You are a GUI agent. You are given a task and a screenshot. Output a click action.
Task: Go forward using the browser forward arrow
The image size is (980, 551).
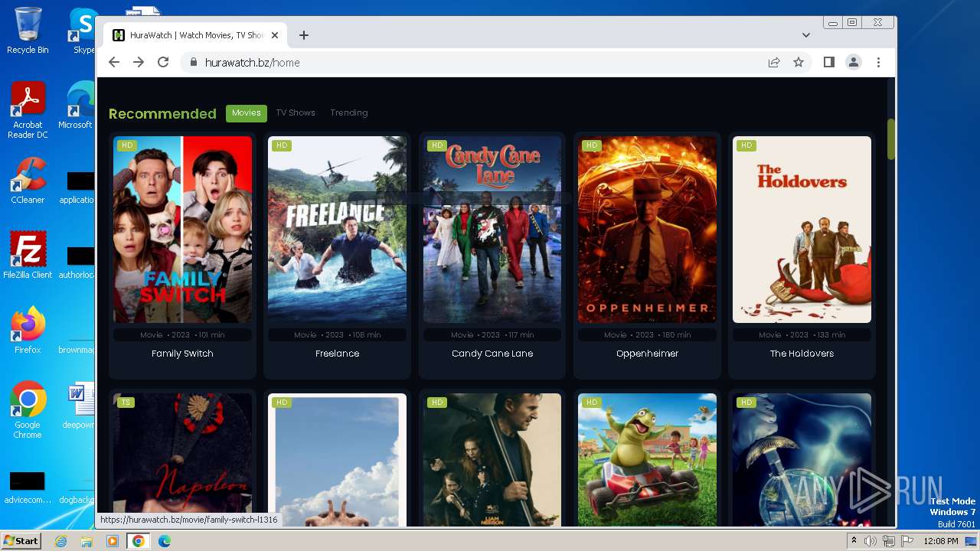[139, 62]
